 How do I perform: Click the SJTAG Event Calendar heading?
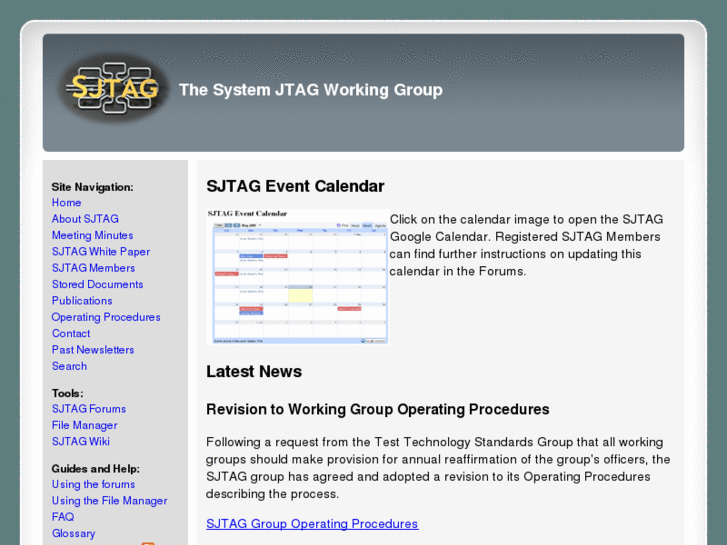(x=295, y=186)
